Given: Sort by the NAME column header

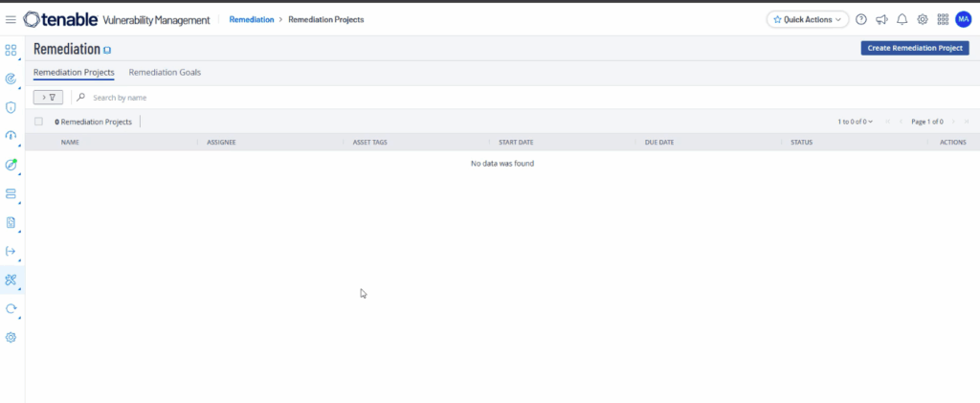Looking at the screenshot, I should [70, 143].
